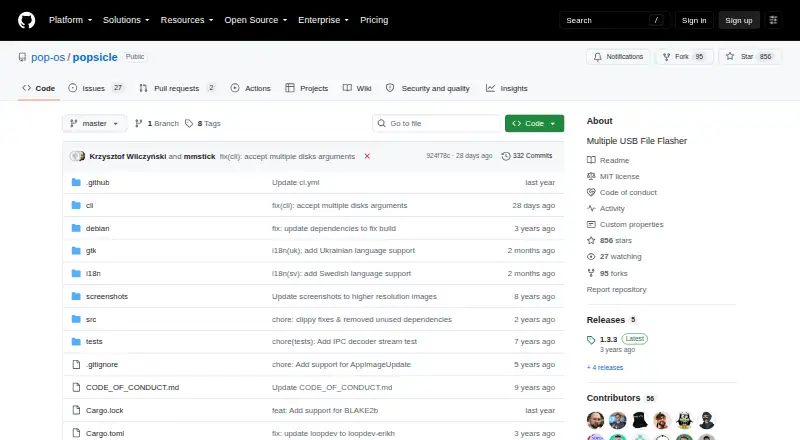
Task: Open the Security and quality tab
Action: pyautogui.click(x=428, y=88)
